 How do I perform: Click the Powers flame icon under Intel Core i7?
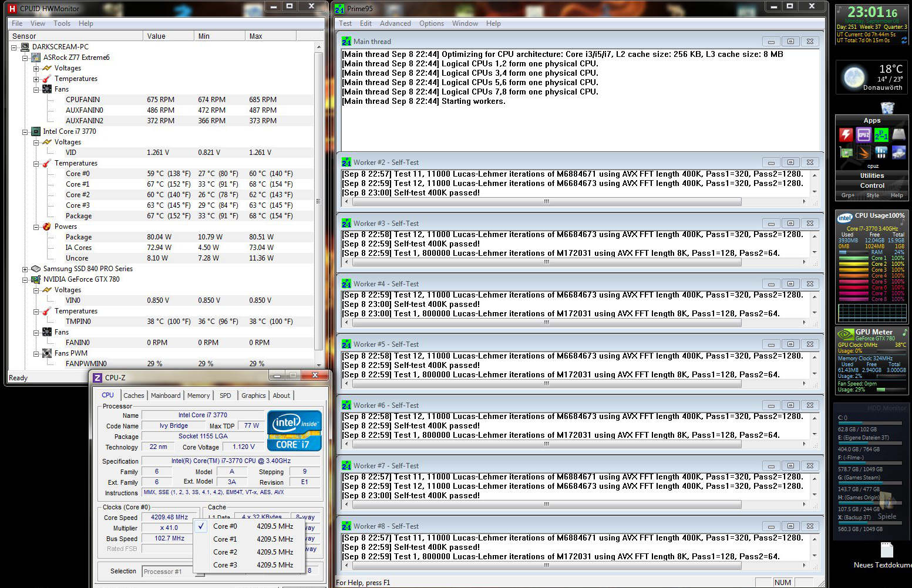[47, 227]
